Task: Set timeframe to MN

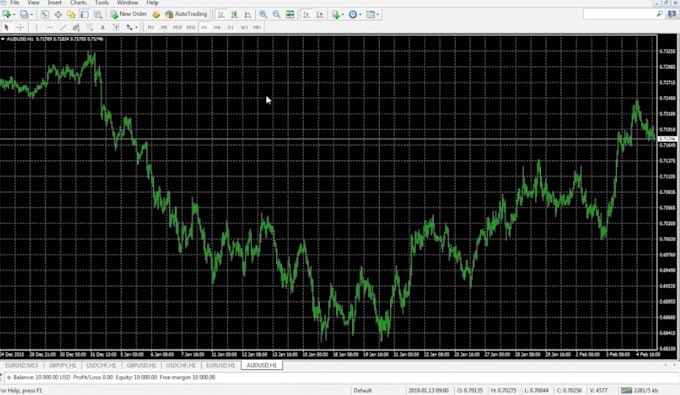Action: [x=257, y=27]
